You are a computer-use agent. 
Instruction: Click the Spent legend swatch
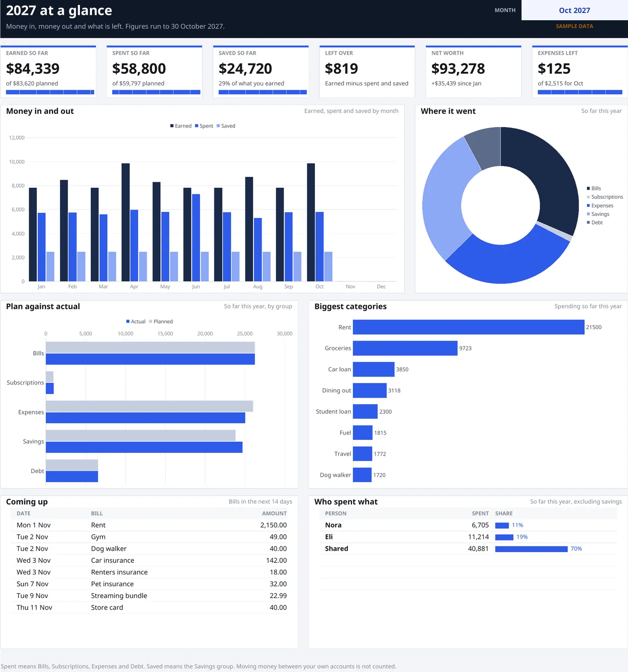click(196, 126)
